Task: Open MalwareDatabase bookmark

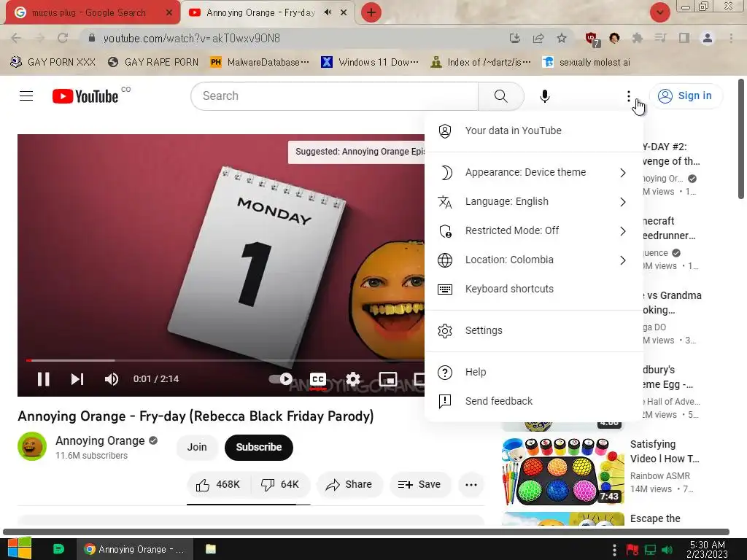Action: pos(260,63)
